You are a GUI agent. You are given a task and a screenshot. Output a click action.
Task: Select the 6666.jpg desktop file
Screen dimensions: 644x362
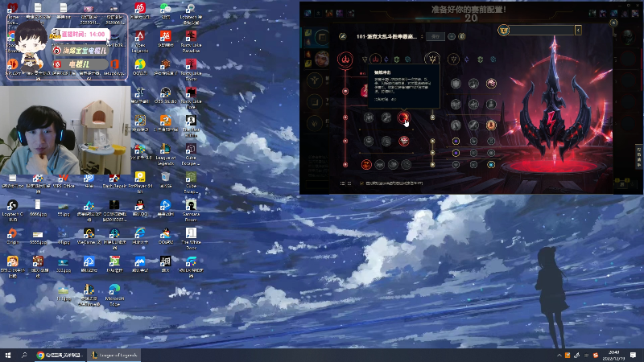click(38, 208)
